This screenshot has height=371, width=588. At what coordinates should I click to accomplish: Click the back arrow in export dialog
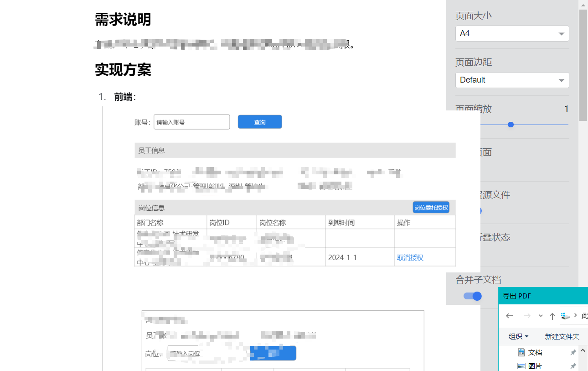click(510, 316)
